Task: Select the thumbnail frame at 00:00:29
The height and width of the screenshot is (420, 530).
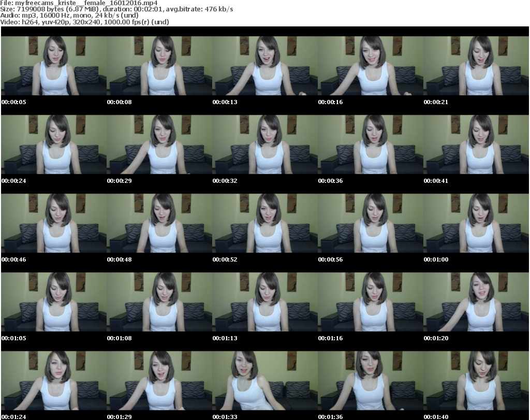Action: [x=159, y=144]
